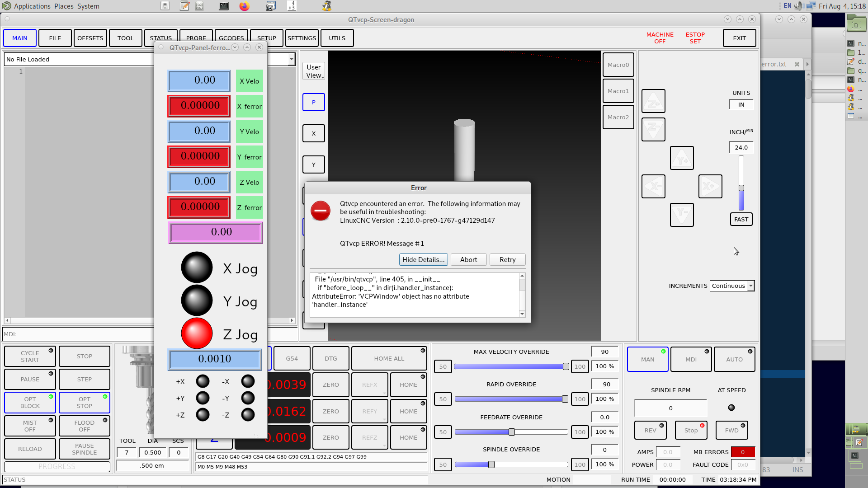Click the +X jog indicator in panel
Image resolution: width=868 pixels, height=488 pixels.
tap(203, 381)
